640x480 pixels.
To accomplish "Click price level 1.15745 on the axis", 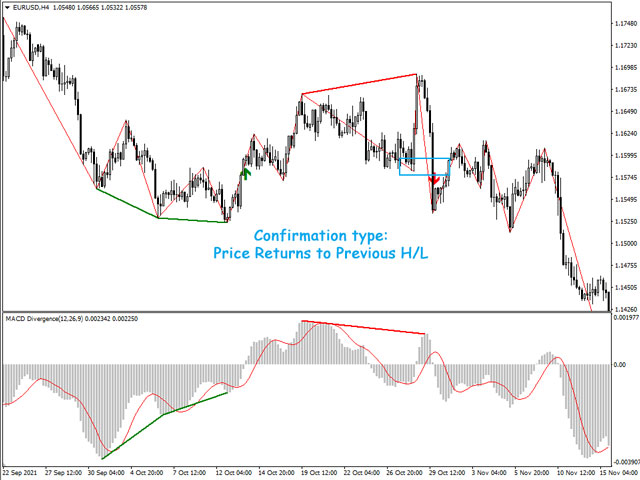I will tap(626, 178).
